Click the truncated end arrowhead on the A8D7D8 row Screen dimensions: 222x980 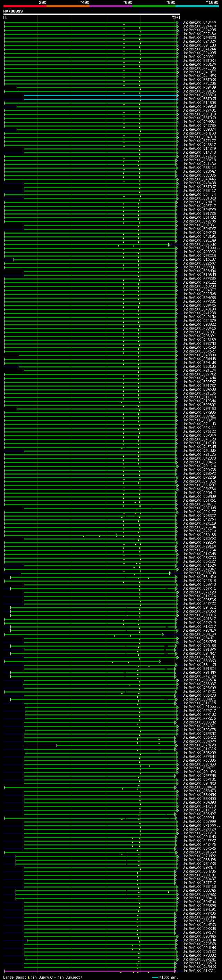click(170, 573)
